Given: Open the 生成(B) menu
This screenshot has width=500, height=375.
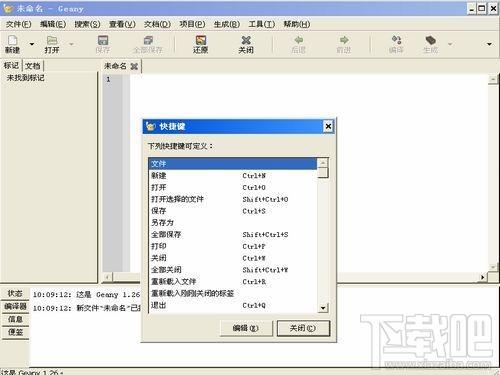Looking at the screenshot, I should (x=227, y=24).
